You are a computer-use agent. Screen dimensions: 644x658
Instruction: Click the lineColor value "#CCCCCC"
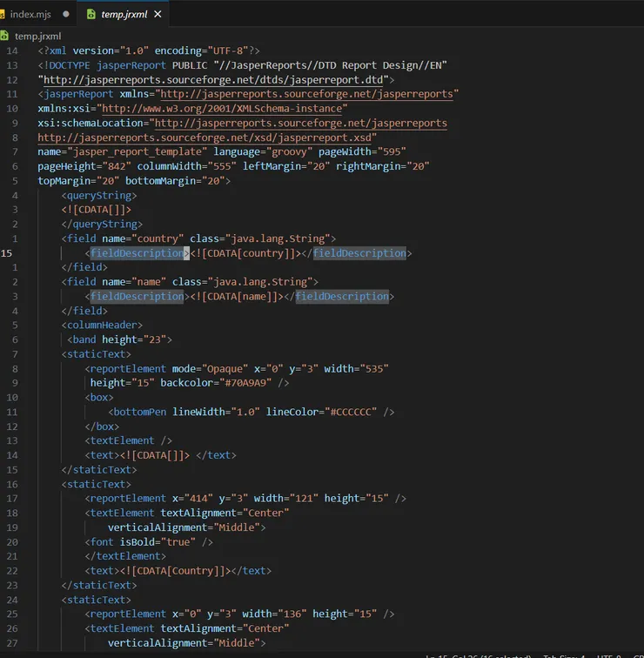351,412
